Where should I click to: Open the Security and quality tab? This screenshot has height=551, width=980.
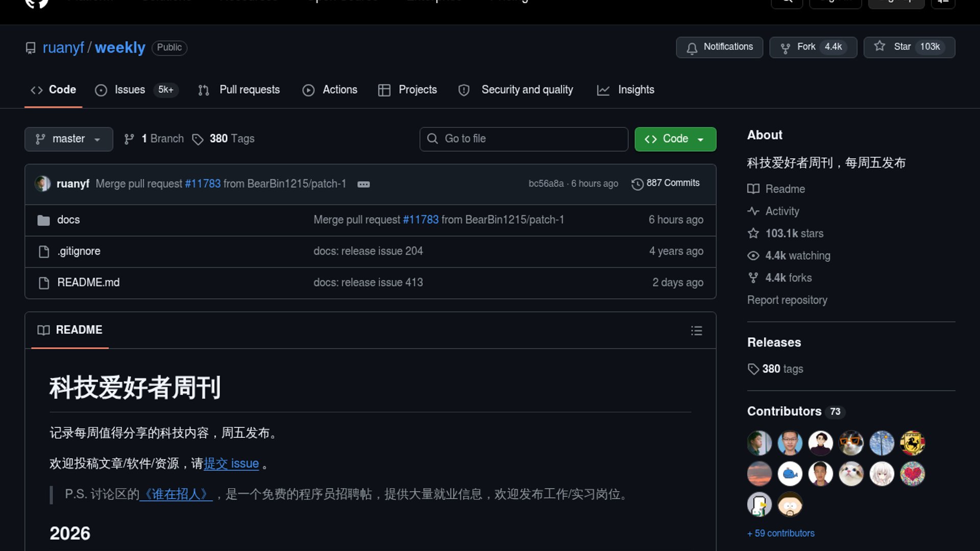[516, 90]
